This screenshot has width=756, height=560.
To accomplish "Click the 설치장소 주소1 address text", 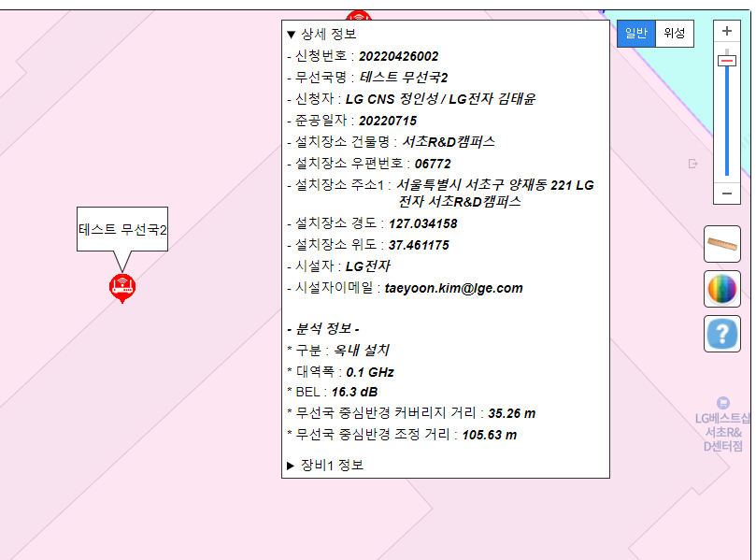I will 494,193.
